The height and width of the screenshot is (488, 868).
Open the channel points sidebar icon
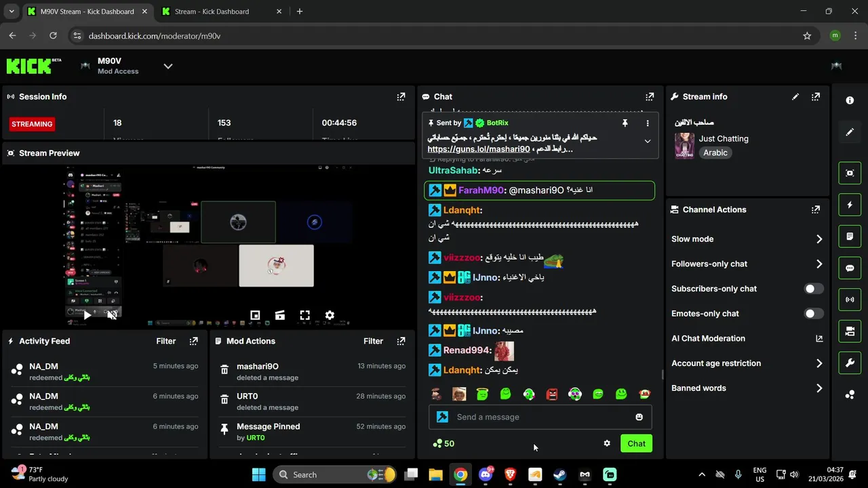pos(850,394)
